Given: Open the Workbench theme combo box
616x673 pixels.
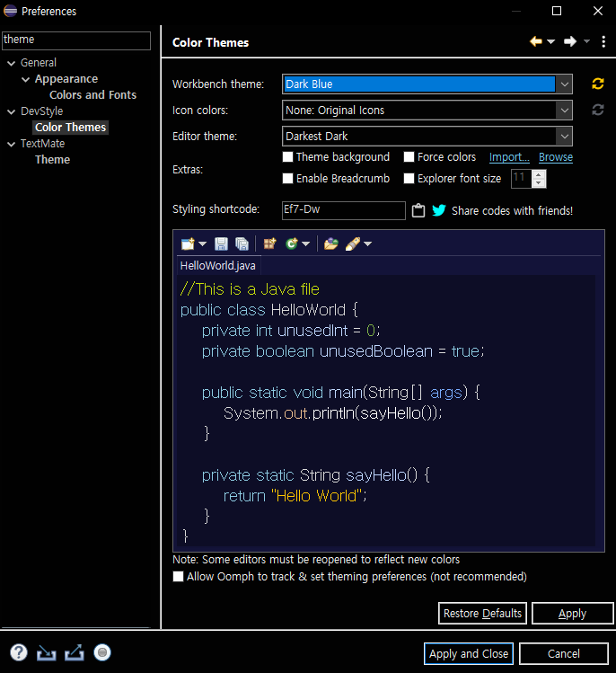Looking at the screenshot, I should 427,84.
